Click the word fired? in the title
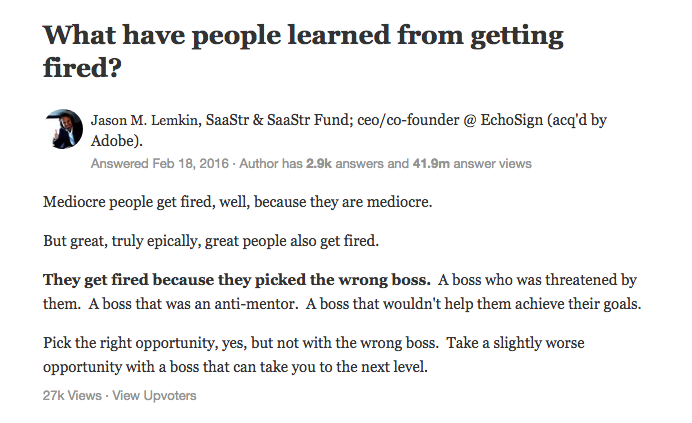Viewport: 692px width, 423px height. point(82,68)
